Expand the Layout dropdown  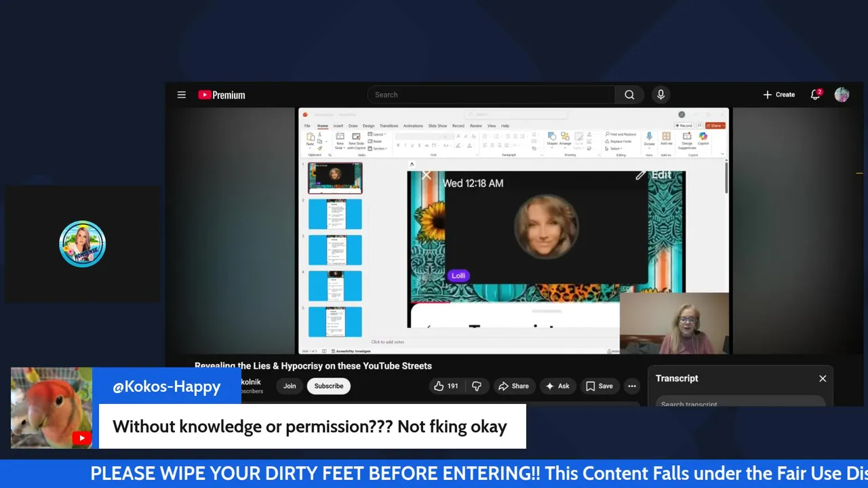click(x=377, y=134)
